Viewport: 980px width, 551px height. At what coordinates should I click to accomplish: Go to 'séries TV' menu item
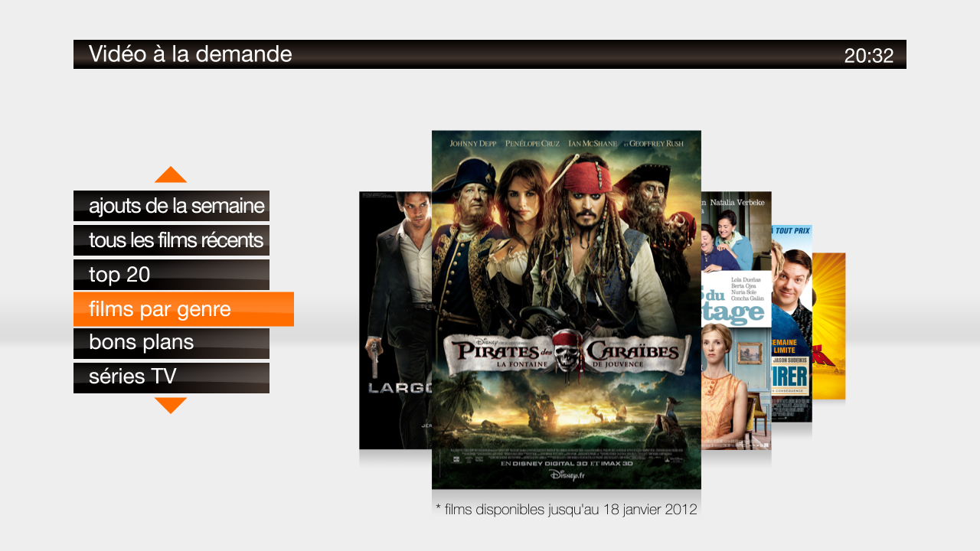pyautogui.click(x=171, y=377)
